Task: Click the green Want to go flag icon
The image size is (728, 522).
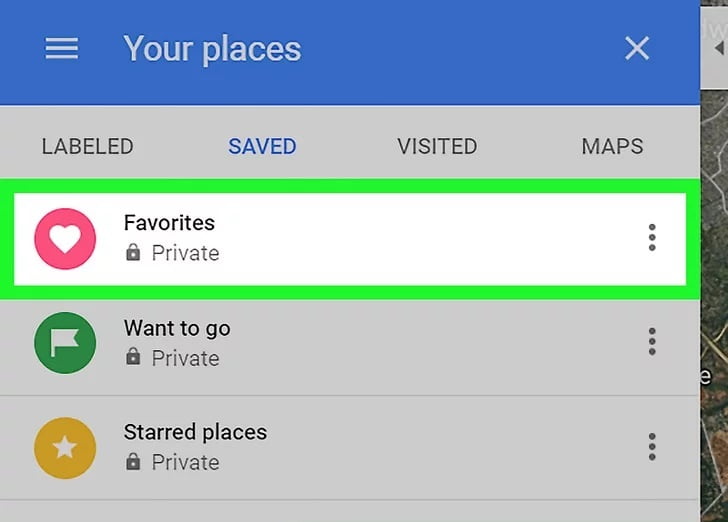Action: click(65, 343)
